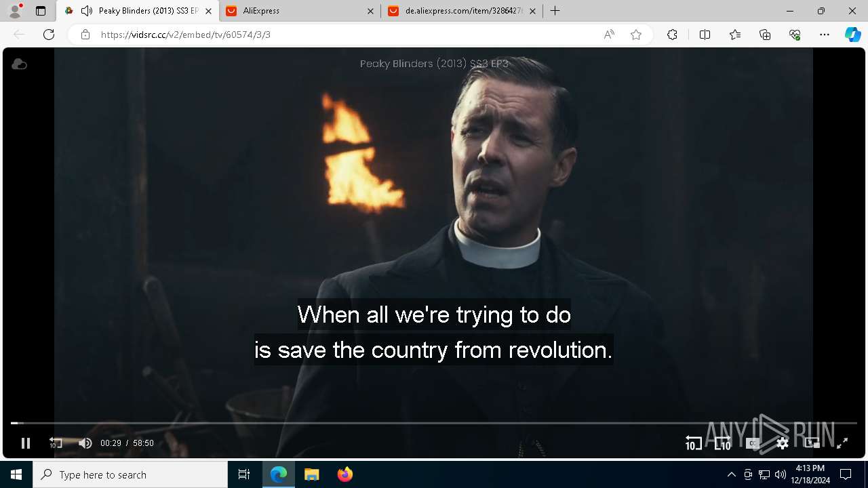Open Task View in taskbar

244,474
